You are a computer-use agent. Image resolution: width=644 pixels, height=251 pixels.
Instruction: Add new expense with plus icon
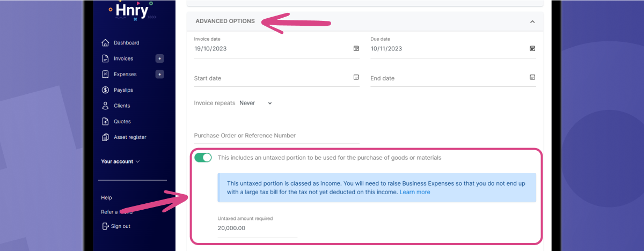pos(159,74)
